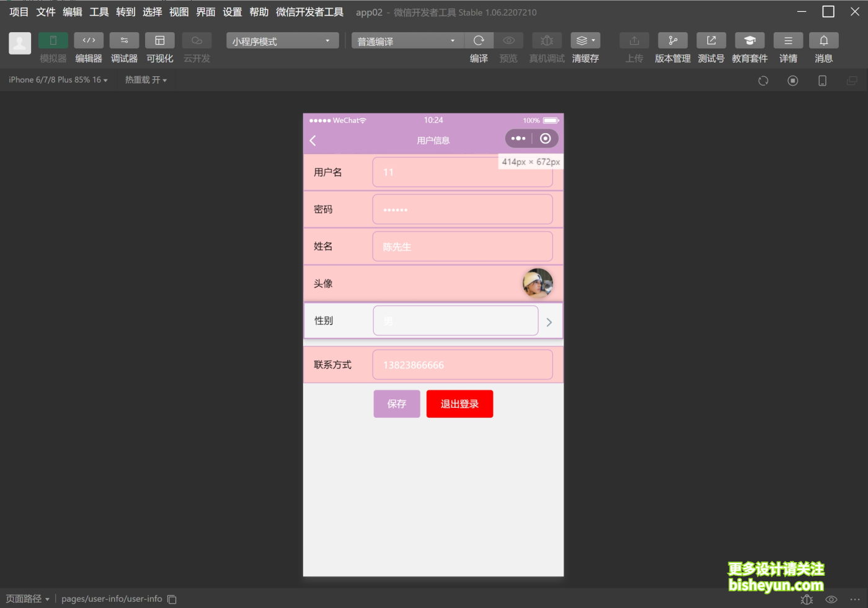Screen dimensions: 868x608
Task: Toggle the eye preview icon in status bar
Action: [x=831, y=599]
